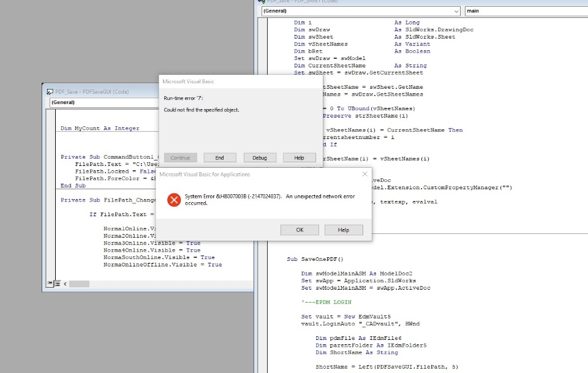Click 'Could not find the specified object.' message
Viewport: 588px width, 373px height.
(x=202, y=110)
